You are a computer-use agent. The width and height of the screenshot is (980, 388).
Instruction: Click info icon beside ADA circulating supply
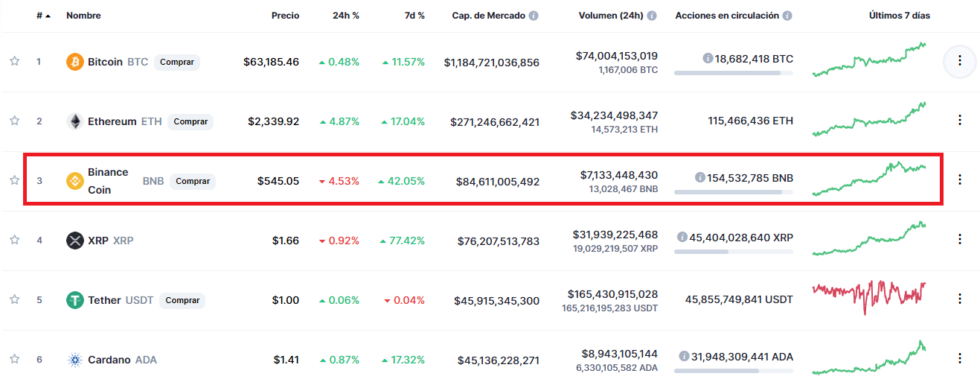(684, 356)
